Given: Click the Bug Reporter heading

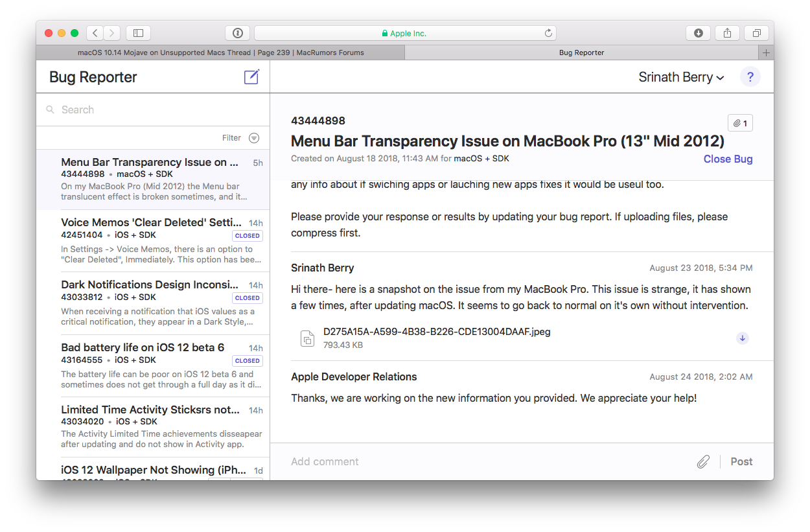Looking at the screenshot, I should pyautogui.click(x=93, y=77).
